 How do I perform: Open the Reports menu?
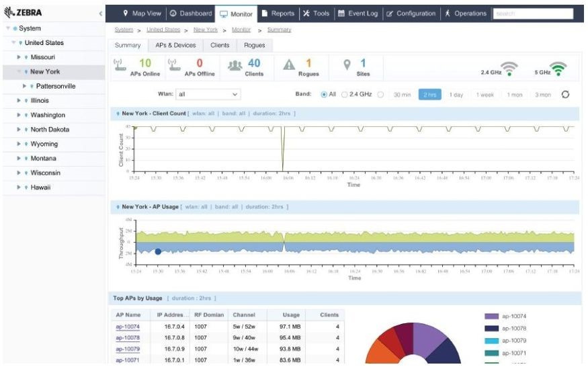pyautogui.click(x=278, y=13)
